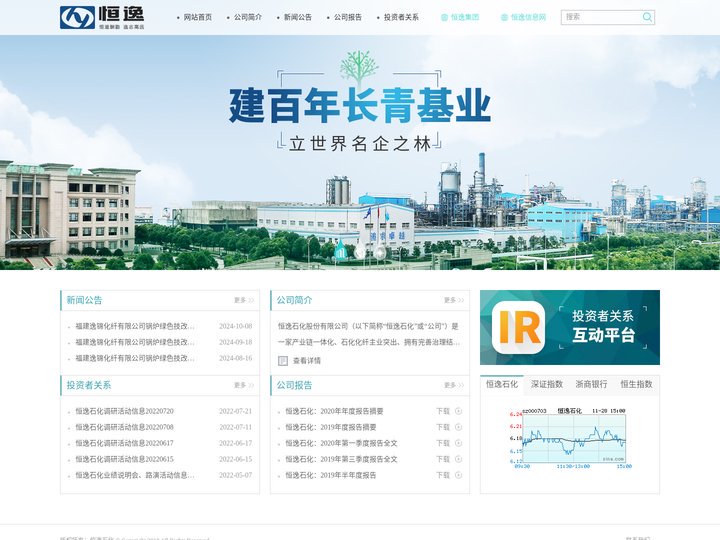Screen dimensions: 720x540
Task: Click 下载 next to 2019年半年度报告
Action: tap(443, 475)
